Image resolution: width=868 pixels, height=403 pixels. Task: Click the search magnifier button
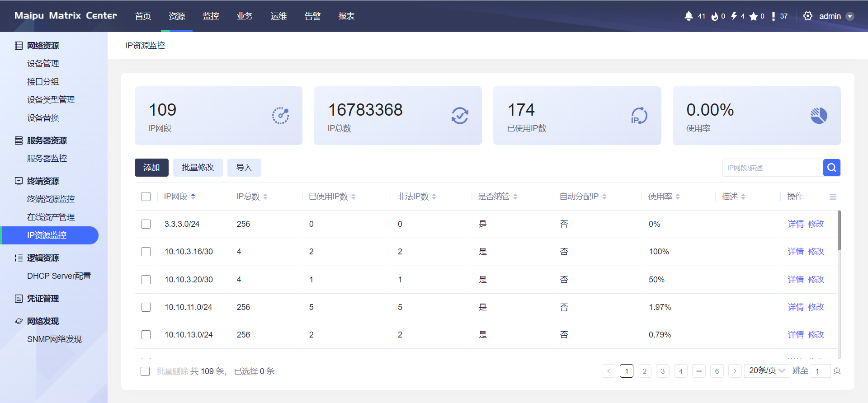pyautogui.click(x=832, y=168)
